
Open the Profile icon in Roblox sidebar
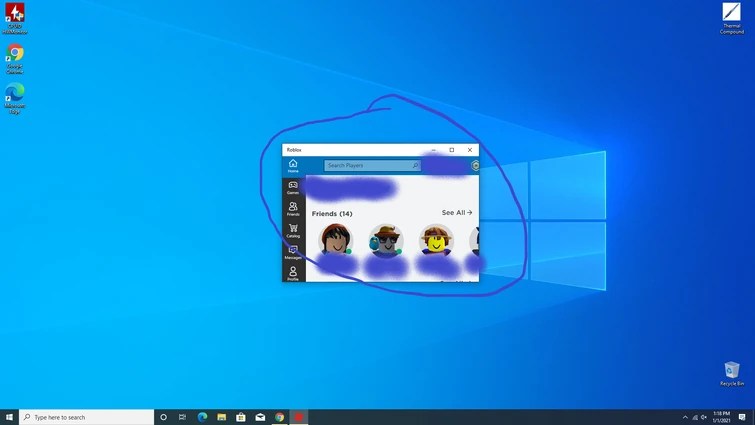tap(293, 273)
